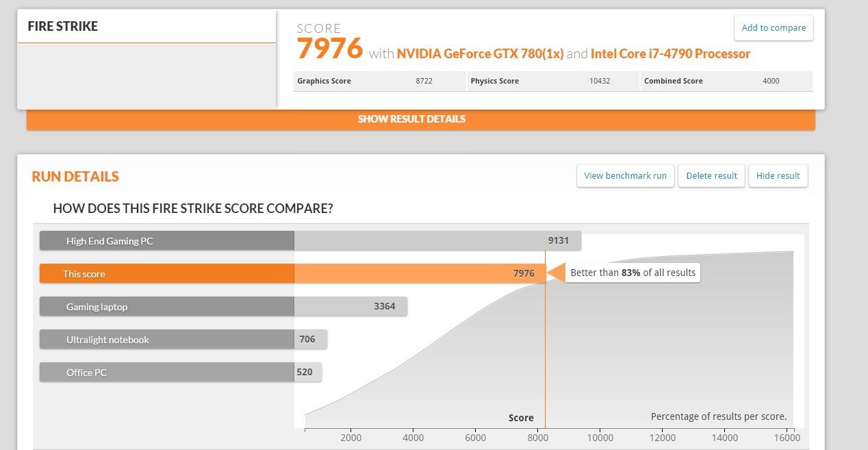The height and width of the screenshot is (450, 868).
Task: Click the Graphics Score label
Action: (324, 81)
